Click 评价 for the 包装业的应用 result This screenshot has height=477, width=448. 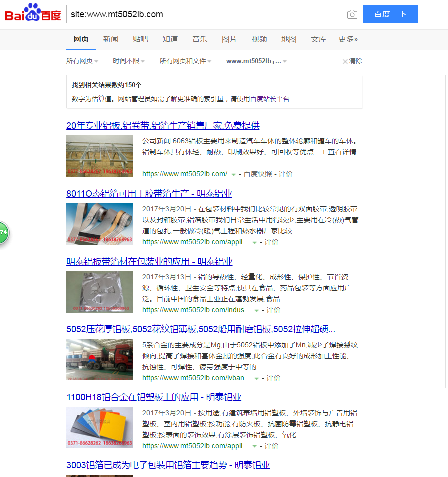point(273,310)
